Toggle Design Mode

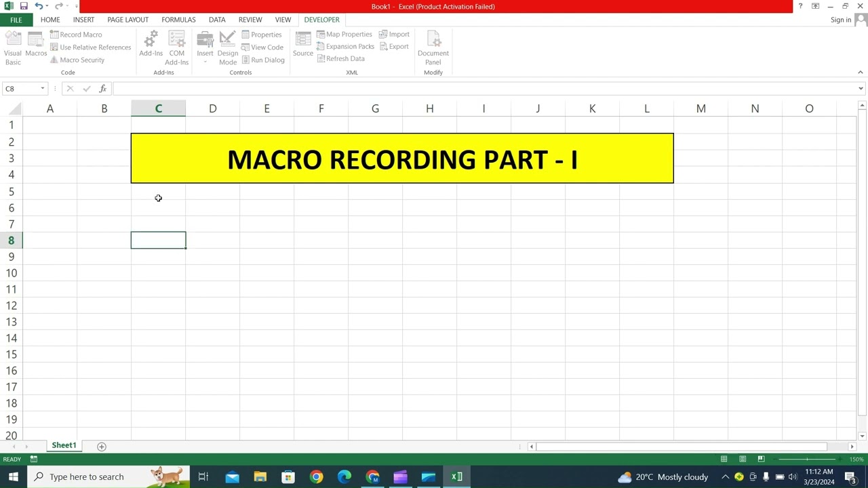tap(228, 48)
